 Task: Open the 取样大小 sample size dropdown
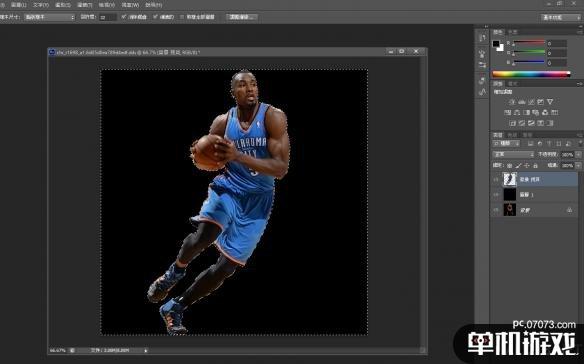pos(50,17)
